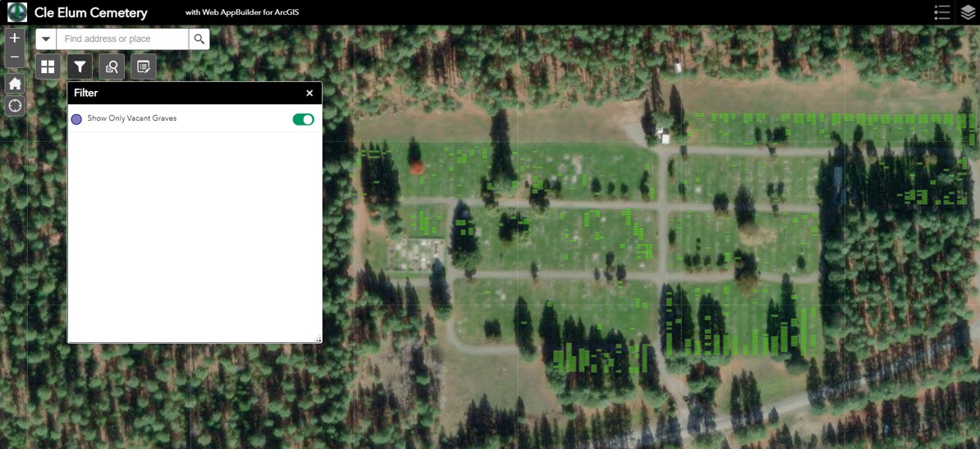Turn off Show Only Vacant Graves toggle

[303, 119]
